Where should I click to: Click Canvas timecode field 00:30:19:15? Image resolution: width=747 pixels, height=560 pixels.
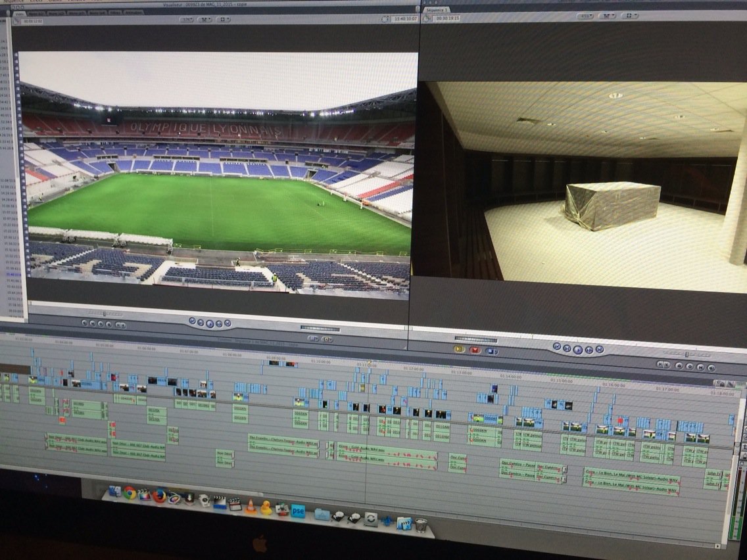click(448, 18)
